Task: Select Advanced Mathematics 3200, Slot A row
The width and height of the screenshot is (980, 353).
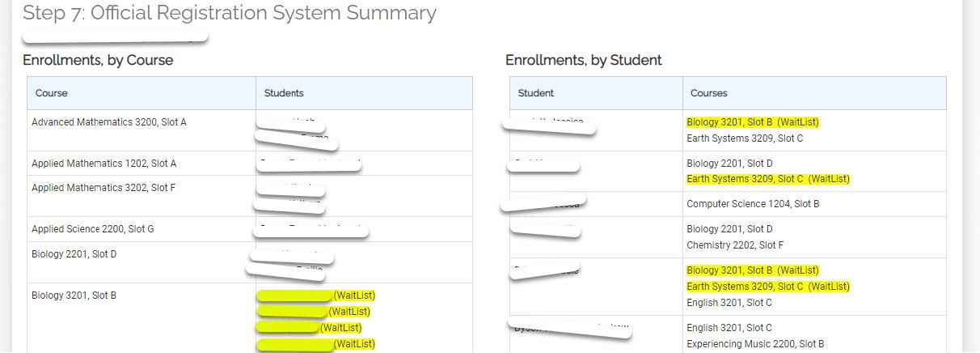Action: [x=250, y=130]
